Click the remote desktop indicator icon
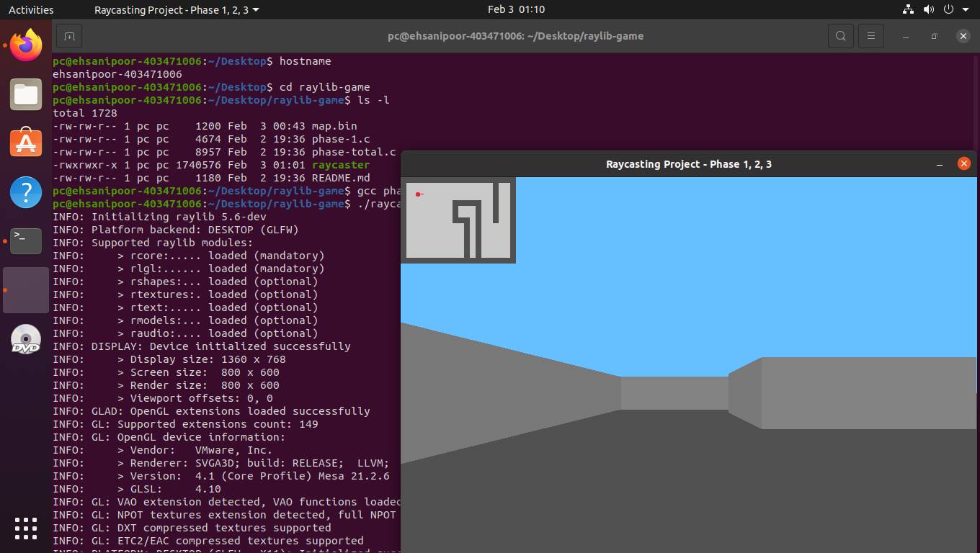The width and height of the screenshot is (980, 553). [906, 9]
